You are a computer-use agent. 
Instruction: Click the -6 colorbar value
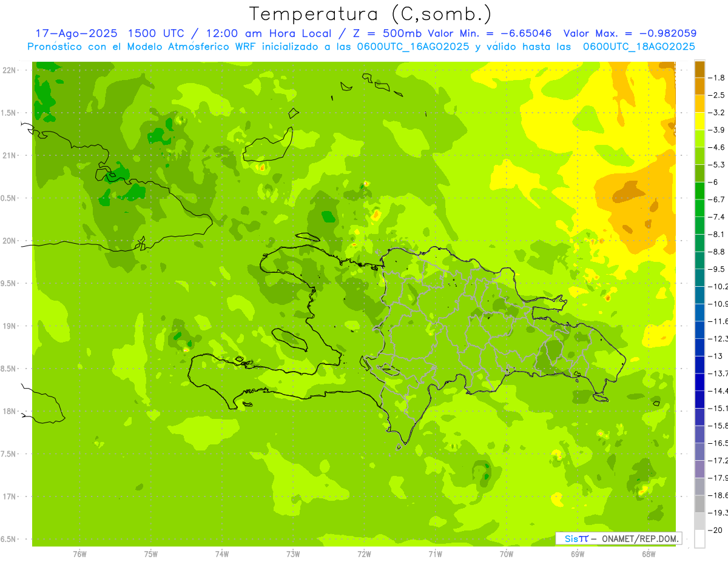713,182
